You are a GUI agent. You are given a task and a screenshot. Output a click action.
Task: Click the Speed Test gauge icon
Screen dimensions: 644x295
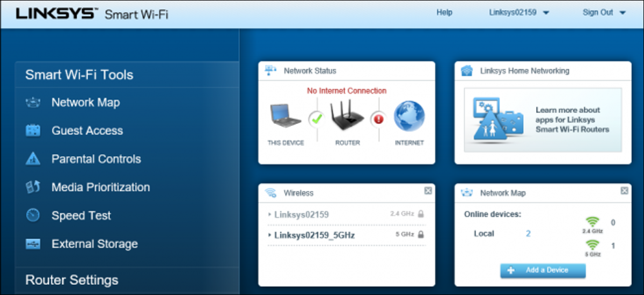(33, 215)
